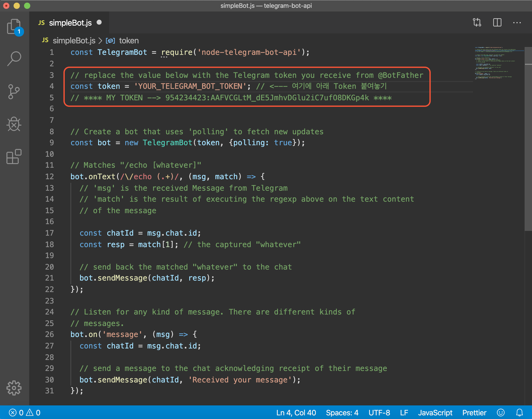Image resolution: width=532 pixels, height=419 pixels.
Task: Click 'const chatId' on line 17
Action: 107,233
